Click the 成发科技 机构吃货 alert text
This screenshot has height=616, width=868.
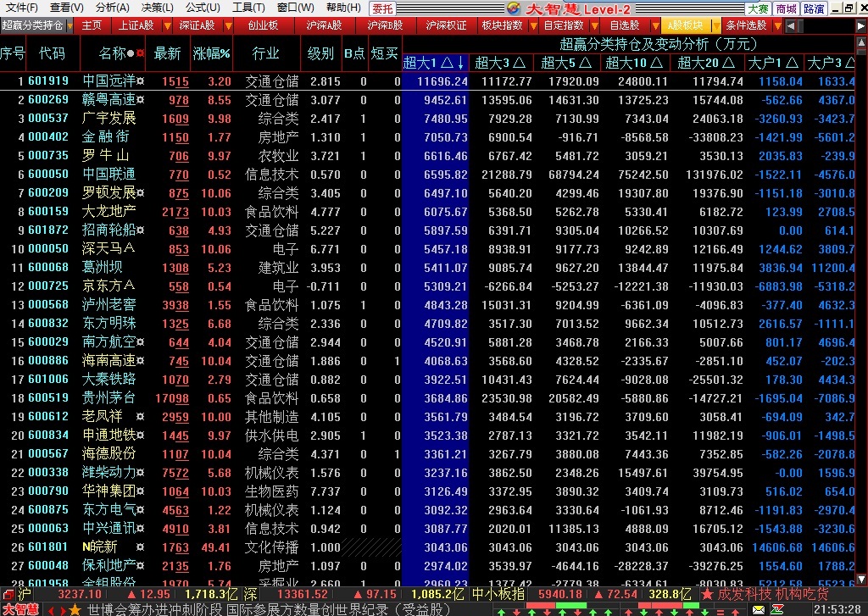tap(773, 595)
